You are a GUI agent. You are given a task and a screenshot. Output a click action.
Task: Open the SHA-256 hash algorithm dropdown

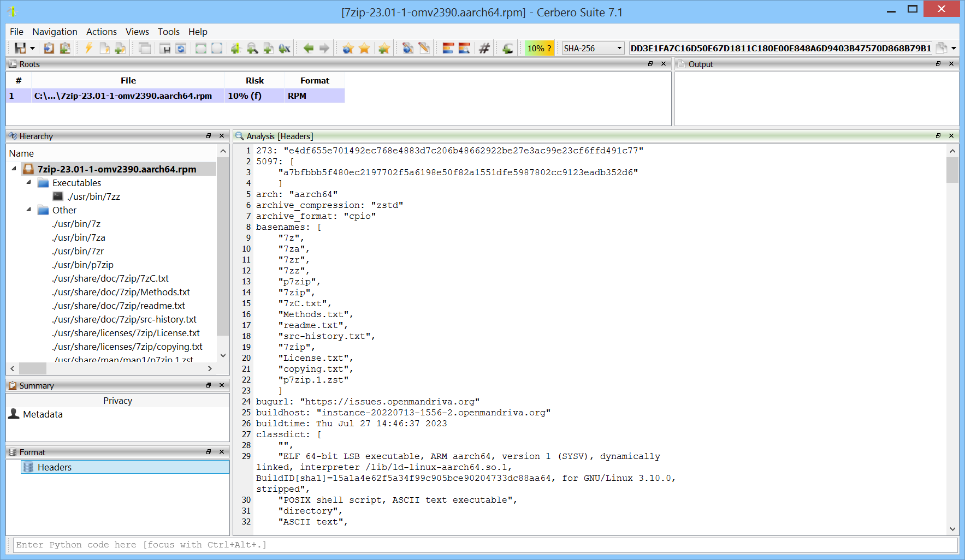tap(593, 48)
